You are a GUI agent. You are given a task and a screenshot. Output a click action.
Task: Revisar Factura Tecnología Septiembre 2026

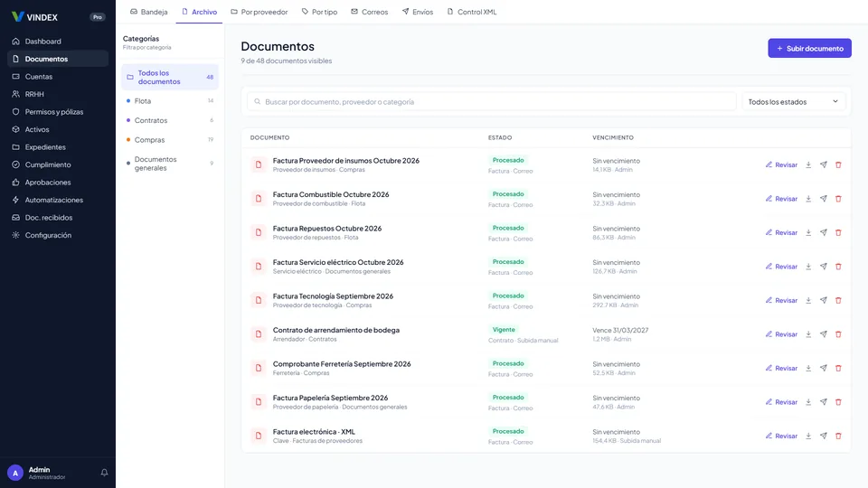pos(781,300)
